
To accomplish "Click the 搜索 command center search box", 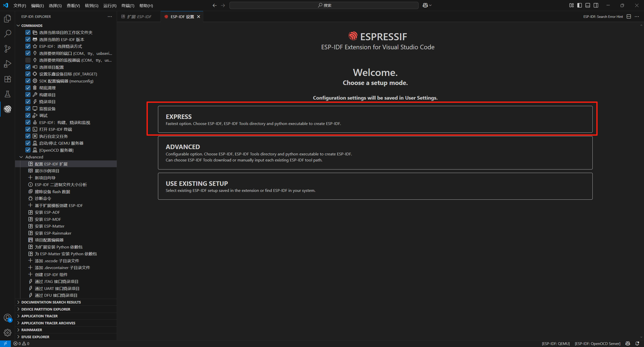I will (x=324, y=5).
